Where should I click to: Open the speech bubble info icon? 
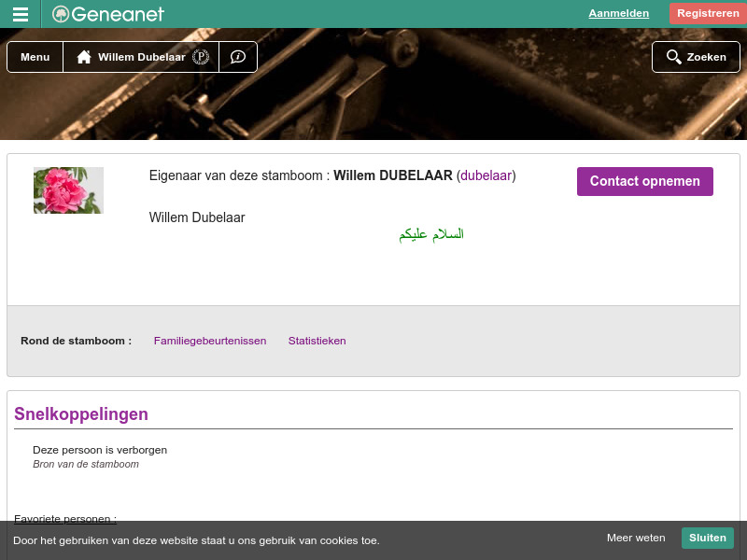click(238, 57)
